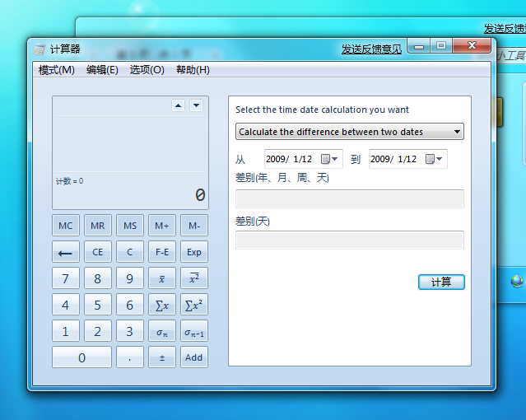This screenshot has height=420, width=526.
Task: Click the number 7 key
Action: coord(65,278)
